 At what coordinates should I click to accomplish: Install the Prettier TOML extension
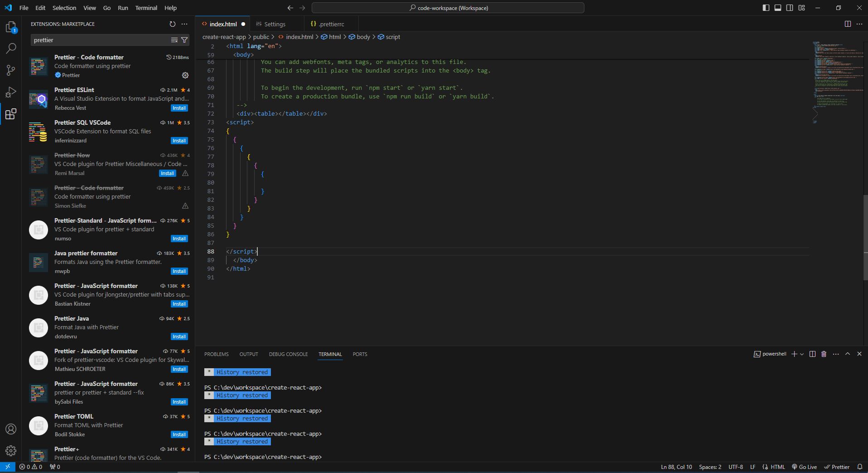[179, 434]
